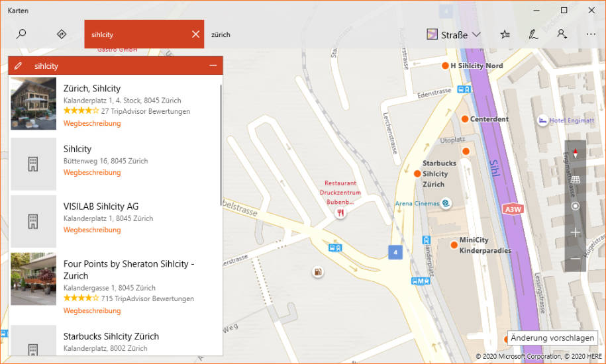
Task: Open the Windows Ink pen toolbar
Action: click(533, 34)
